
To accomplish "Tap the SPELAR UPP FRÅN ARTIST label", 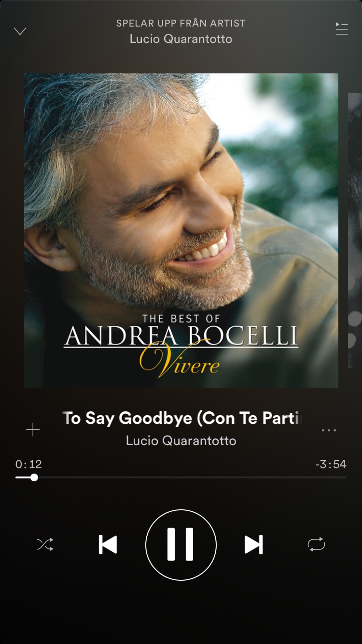I will click(181, 23).
